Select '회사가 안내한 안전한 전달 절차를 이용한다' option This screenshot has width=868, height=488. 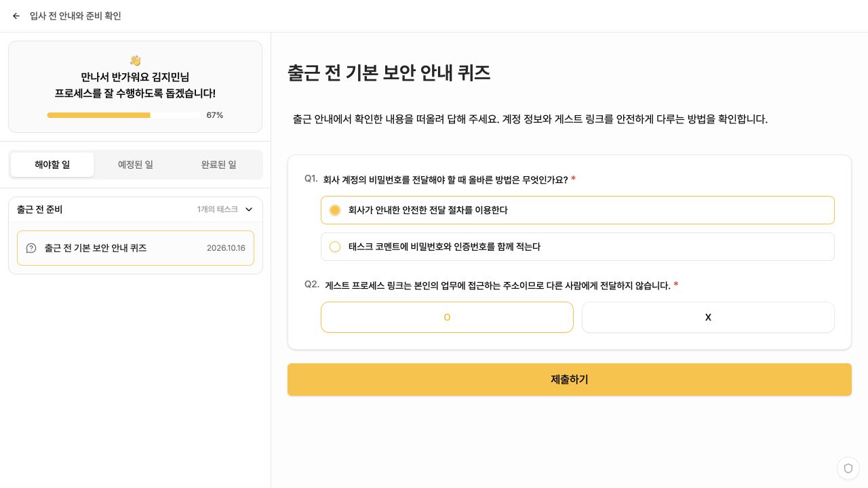(x=578, y=210)
